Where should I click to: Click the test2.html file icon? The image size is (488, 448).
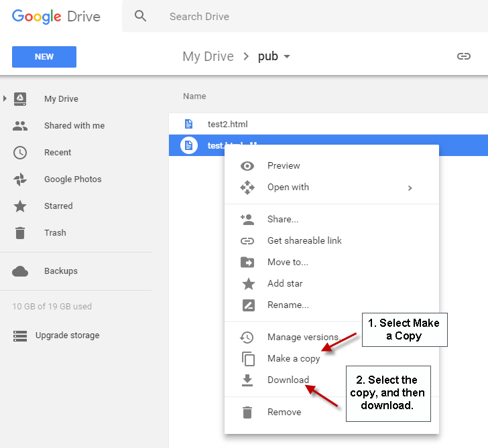tap(188, 124)
